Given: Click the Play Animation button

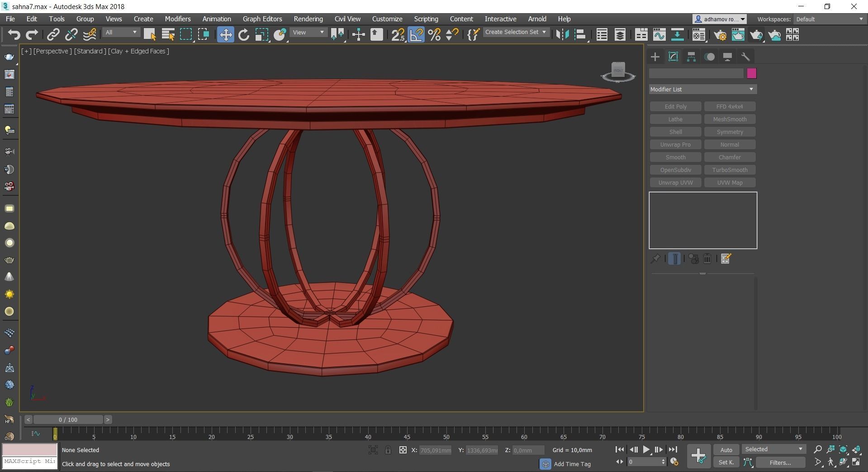Looking at the screenshot, I should point(646,449).
